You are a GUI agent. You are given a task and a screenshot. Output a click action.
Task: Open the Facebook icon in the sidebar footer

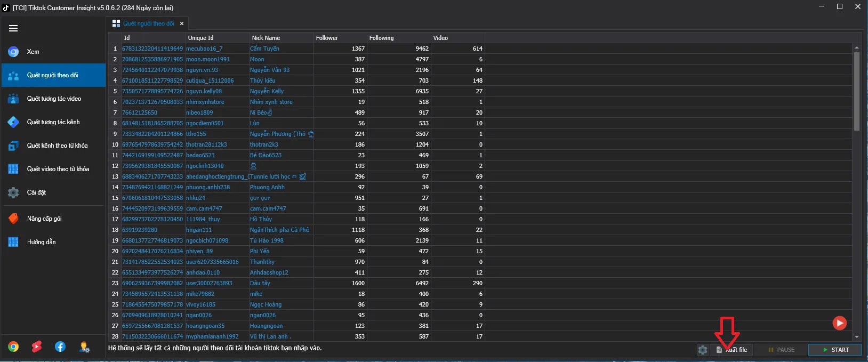60,347
